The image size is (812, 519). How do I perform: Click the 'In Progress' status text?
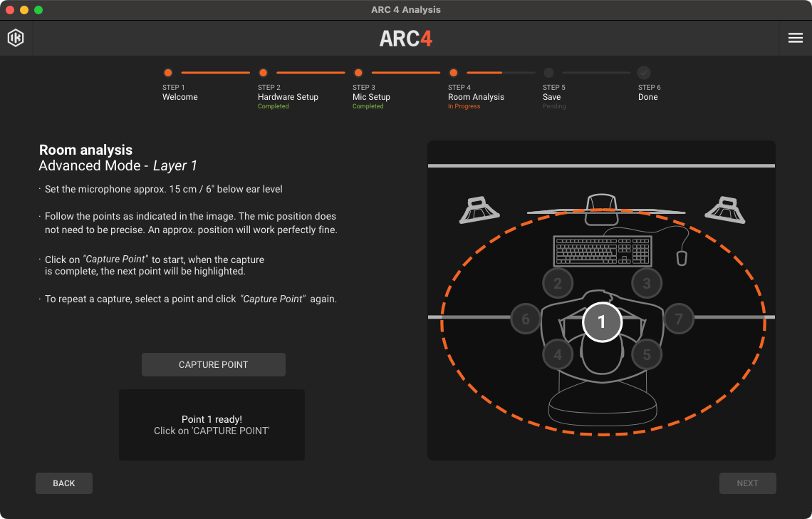(464, 106)
